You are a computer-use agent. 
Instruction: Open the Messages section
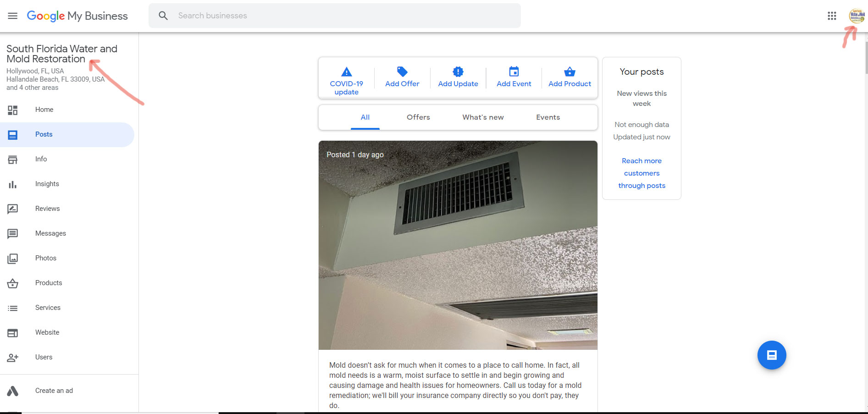[x=50, y=233]
